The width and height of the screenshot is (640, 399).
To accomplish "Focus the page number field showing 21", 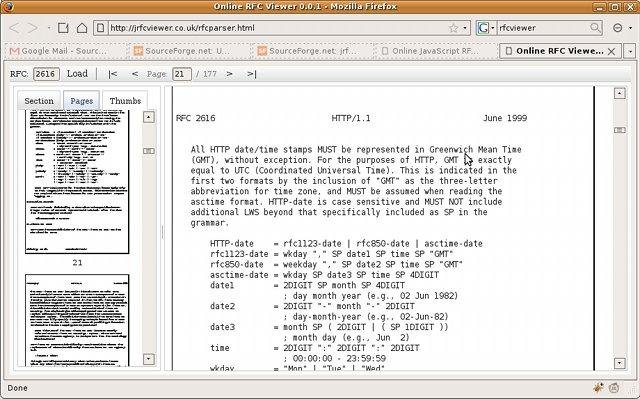I will point(182,74).
